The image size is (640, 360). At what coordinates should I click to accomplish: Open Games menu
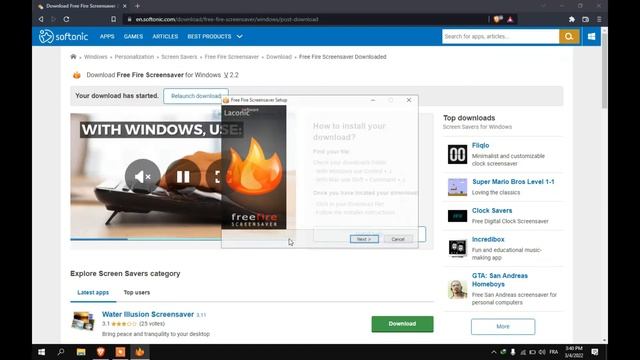pos(133,36)
